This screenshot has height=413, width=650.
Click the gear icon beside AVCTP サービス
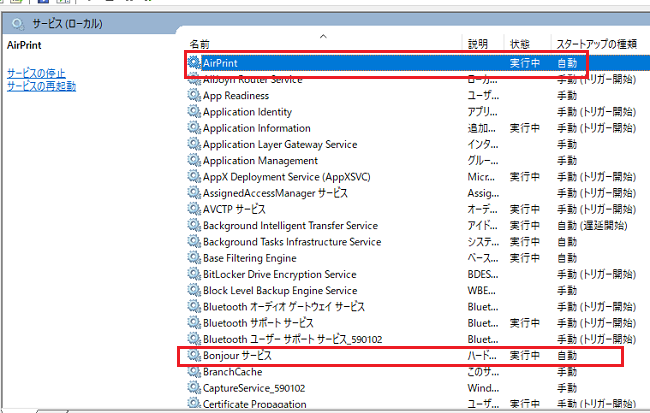(x=194, y=209)
